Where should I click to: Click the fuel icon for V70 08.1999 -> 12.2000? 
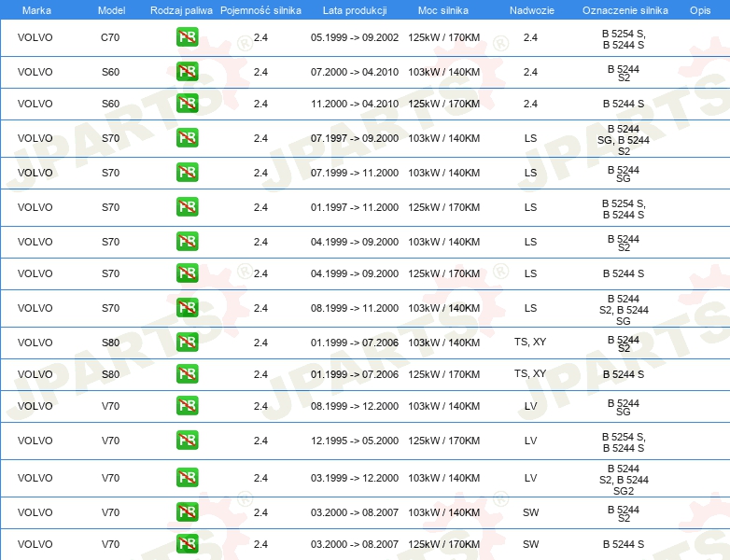[x=187, y=405]
